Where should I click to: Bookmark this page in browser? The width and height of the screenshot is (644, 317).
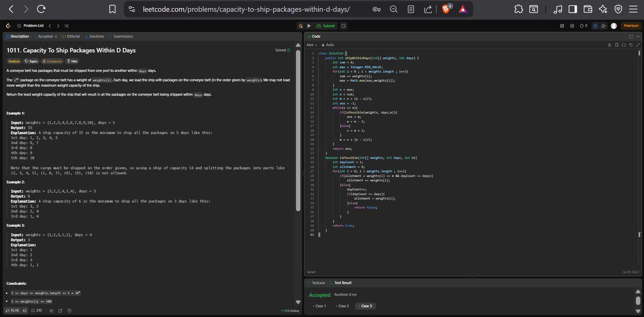click(x=112, y=9)
